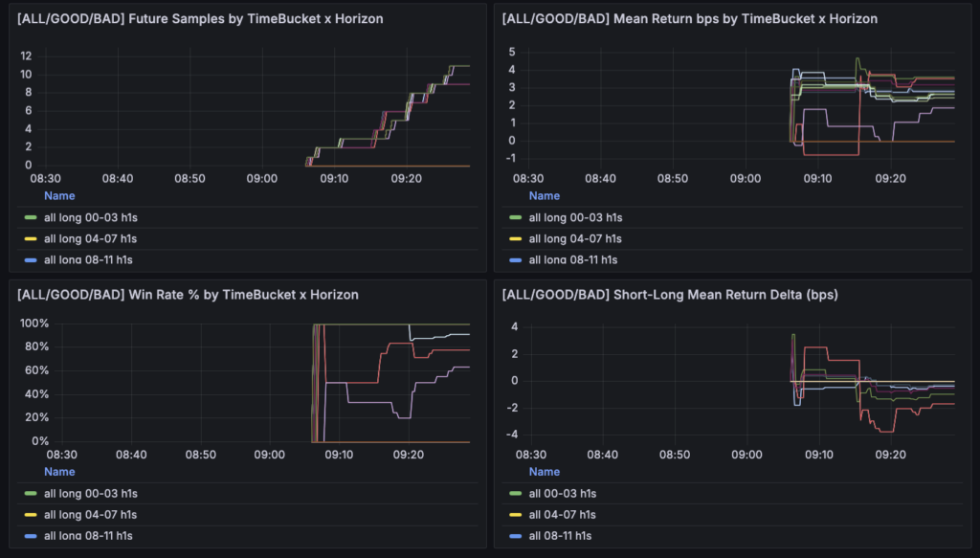The height and width of the screenshot is (558, 980).
Task: Click Name legend header in Short-Long Delta panel
Action: click(545, 472)
